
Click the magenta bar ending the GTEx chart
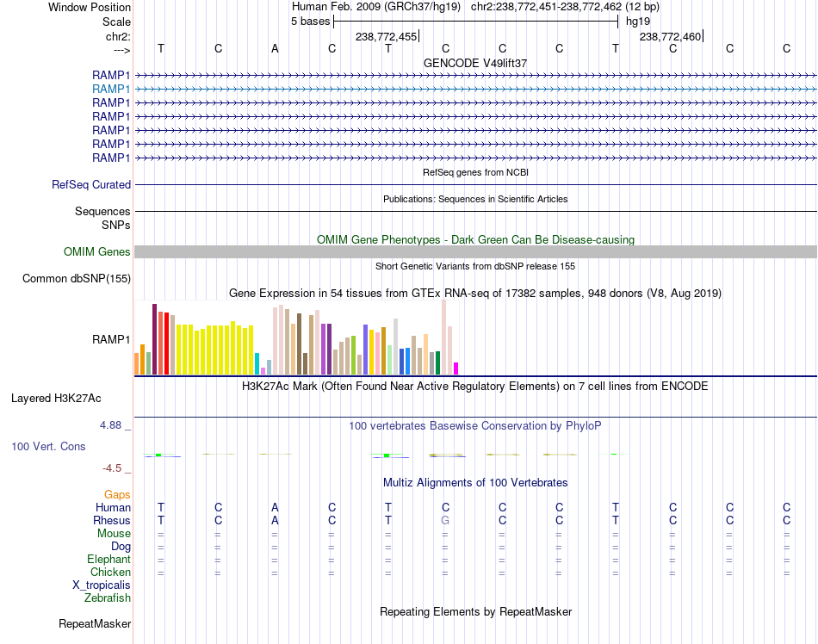[456, 368]
